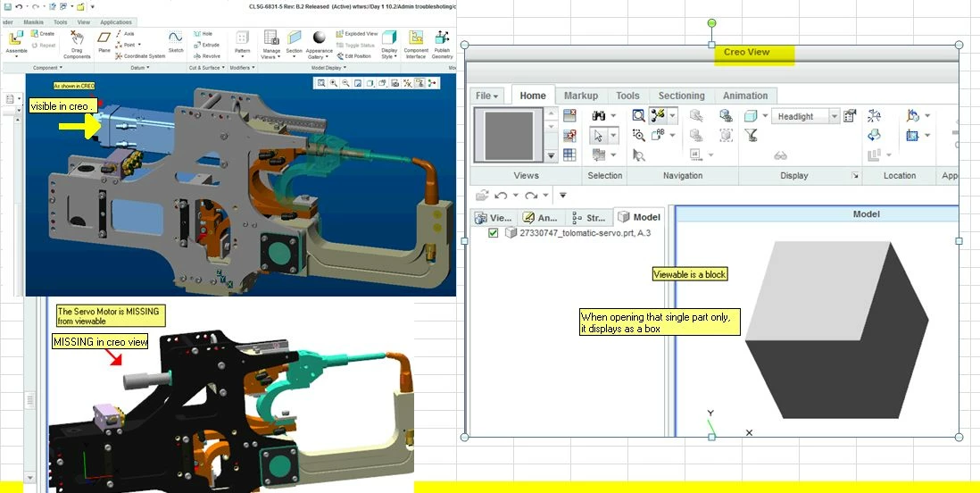Expand the Modifiers group dropdown
This screenshot has height=493, width=980.
coord(241,68)
